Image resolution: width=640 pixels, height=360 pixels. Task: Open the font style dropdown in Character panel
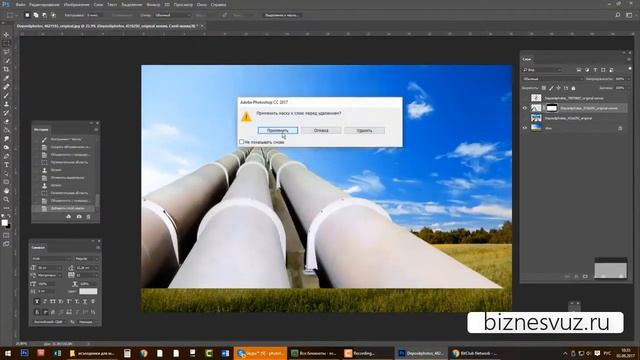pos(87,259)
